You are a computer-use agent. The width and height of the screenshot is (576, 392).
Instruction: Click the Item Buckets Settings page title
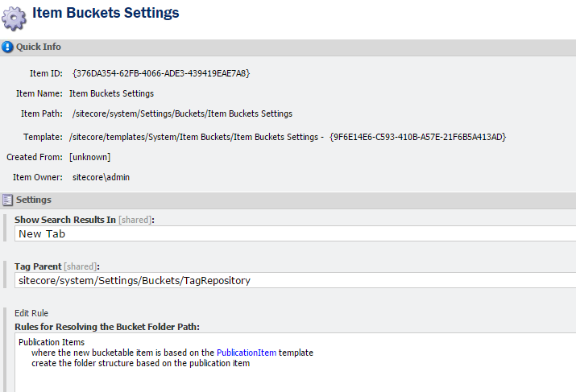point(106,13)
